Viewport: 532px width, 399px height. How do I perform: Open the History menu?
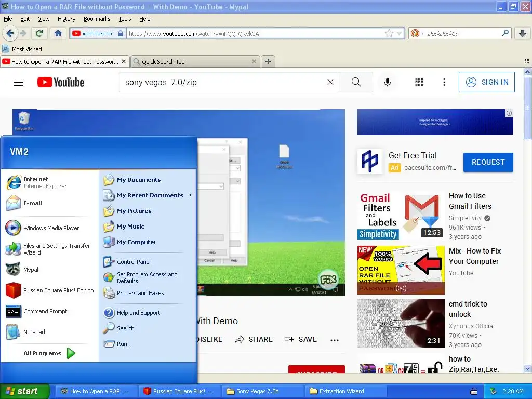(66, 19)
